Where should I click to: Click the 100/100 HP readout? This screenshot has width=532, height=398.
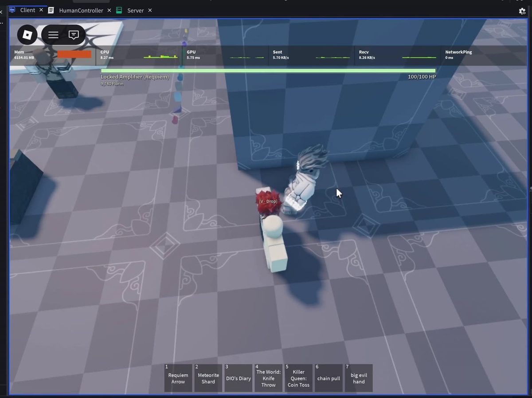pos(422,77)
